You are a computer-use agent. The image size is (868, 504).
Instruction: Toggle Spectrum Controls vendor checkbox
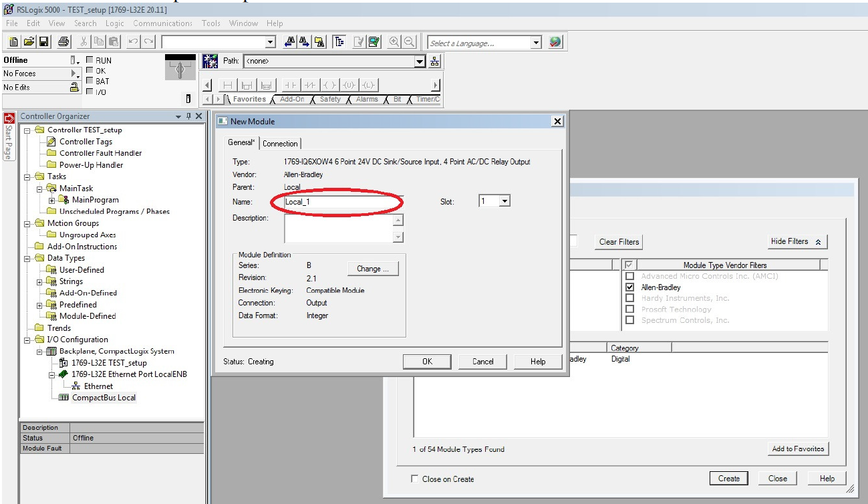point(629,320)
